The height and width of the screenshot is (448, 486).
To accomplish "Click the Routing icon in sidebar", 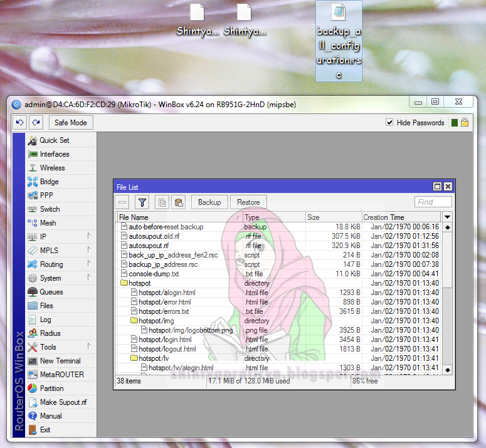I will [33, 264].
